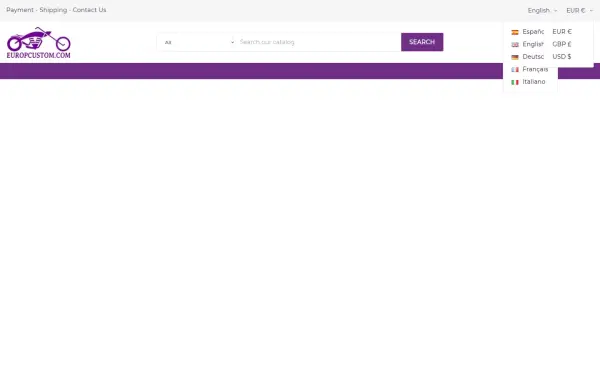Open the Shipping link in top bar
Screen dimensions: 600x375
pyautogui.click(x=53, y=10)
